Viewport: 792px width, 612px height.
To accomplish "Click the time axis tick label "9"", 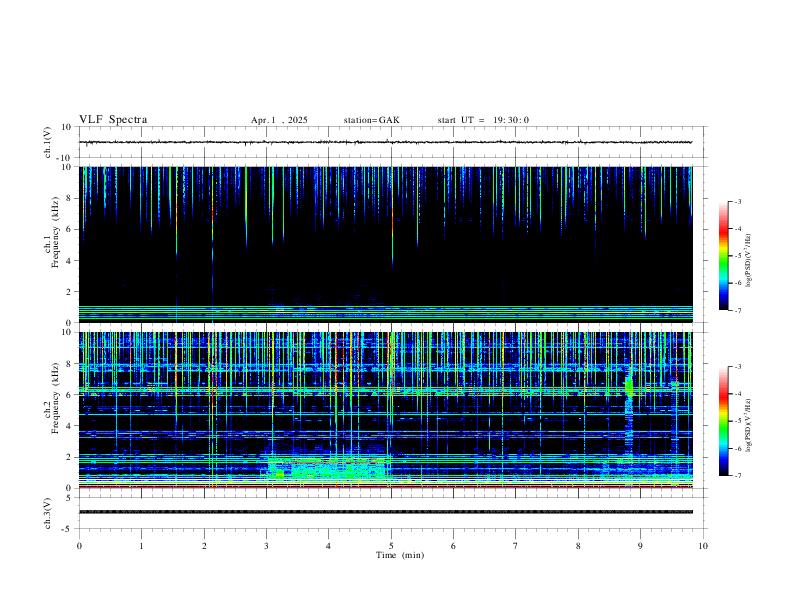I will pos(640,546).
